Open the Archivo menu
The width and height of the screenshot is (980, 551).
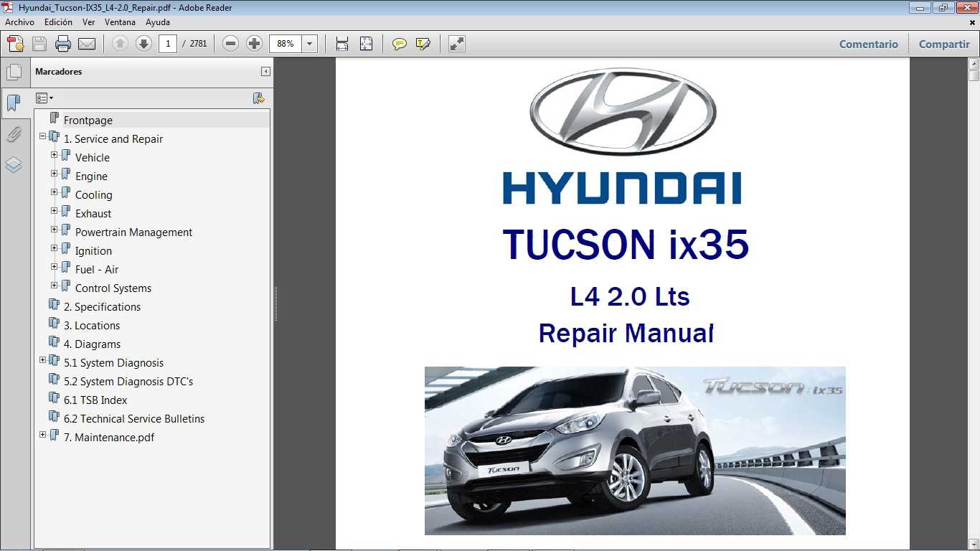coord(19,22)
